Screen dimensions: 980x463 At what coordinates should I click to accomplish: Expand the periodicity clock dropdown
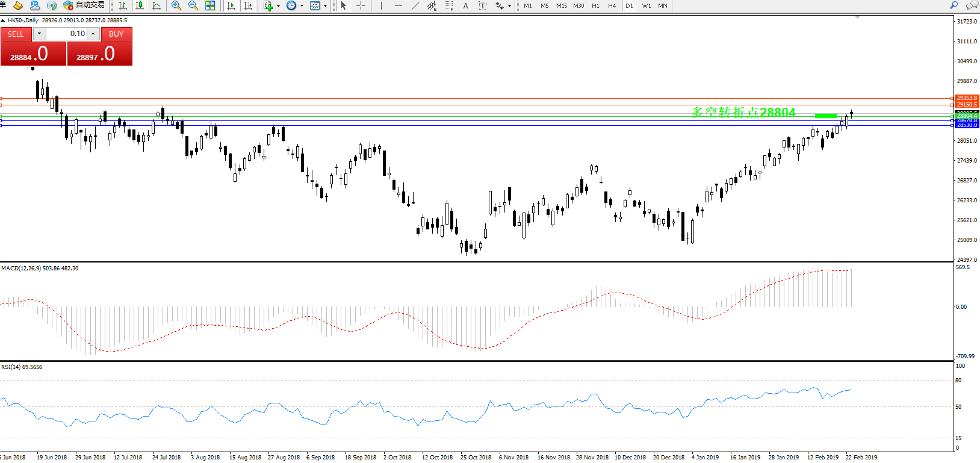pos(302,6)
